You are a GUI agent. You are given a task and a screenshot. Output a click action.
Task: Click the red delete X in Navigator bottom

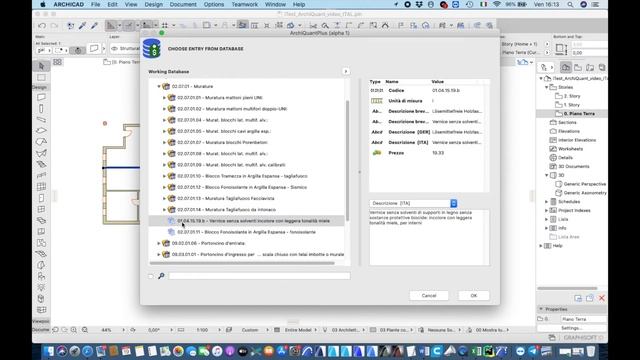pos(602,298)
